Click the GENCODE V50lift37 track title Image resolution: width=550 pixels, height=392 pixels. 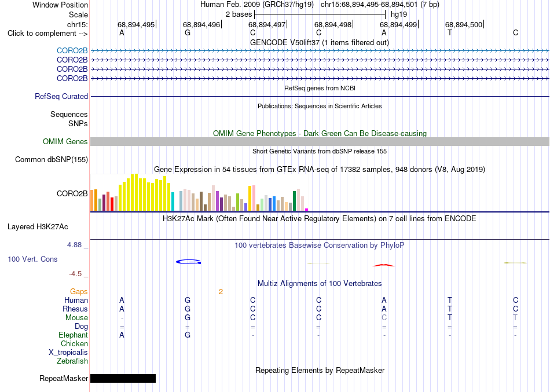319,43
